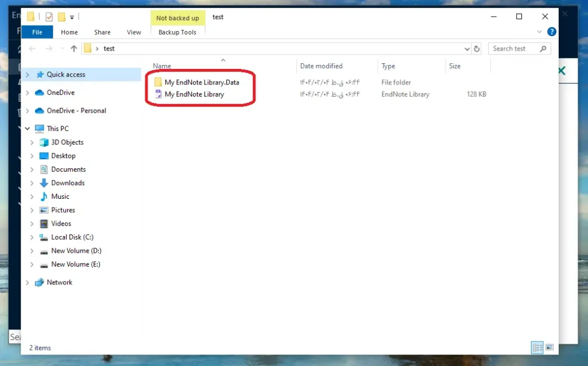Image resolution: width=588 pixels, height=366 pixels.
Task: Expand the New Volume (D:) node
Action: click(x=32, y=251)
